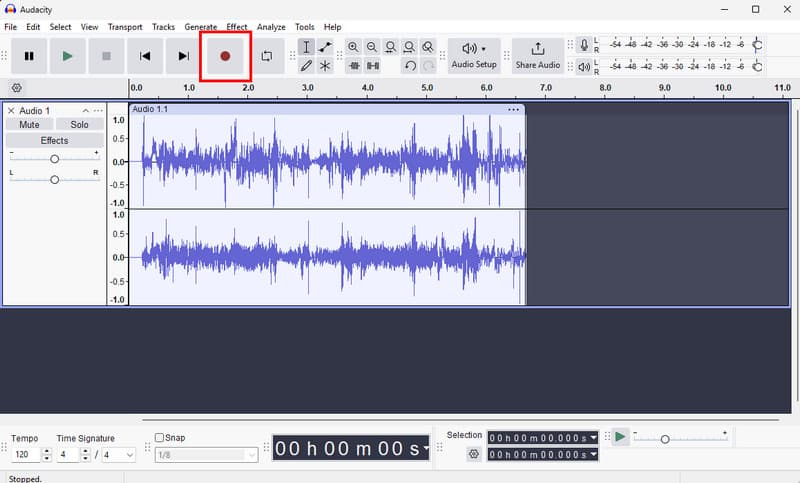Screen dimensions: 800x483
Task: Click the Tempo input field
Action: click(26, 454)
